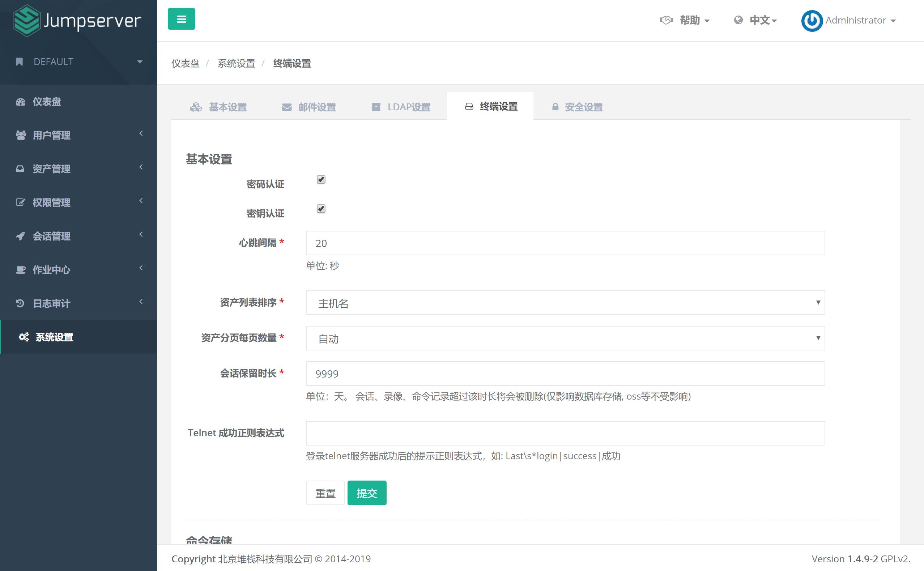Expand the 用户管理 chevron
This screenshot has width=924, height=571.
(141, 134)
